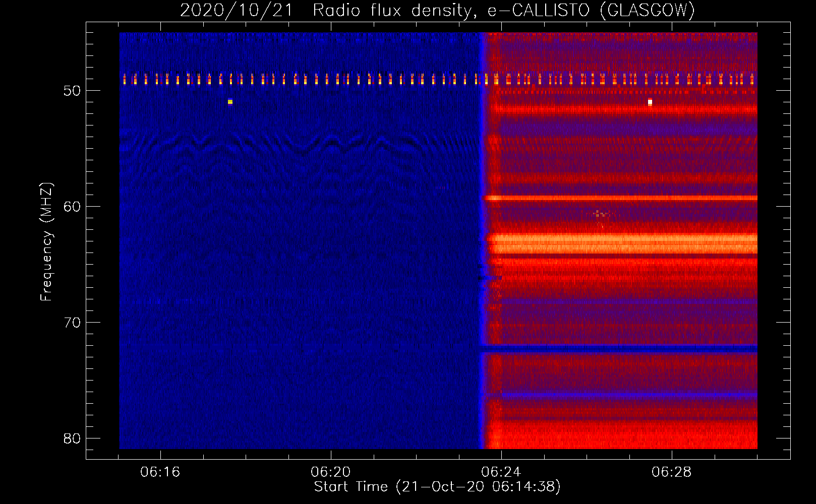
Task: Click the 80 frequency tick label
Action: [x=73, y=438]
